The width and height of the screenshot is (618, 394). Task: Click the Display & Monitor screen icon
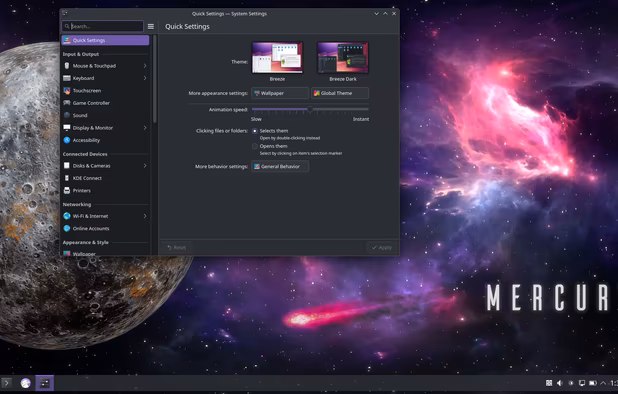point(67,128)
